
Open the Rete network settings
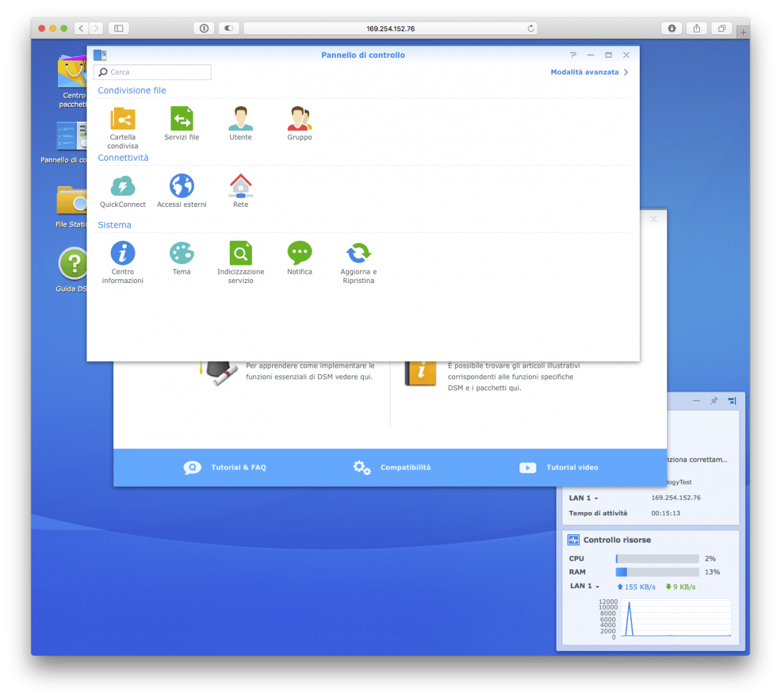point(240,187)
